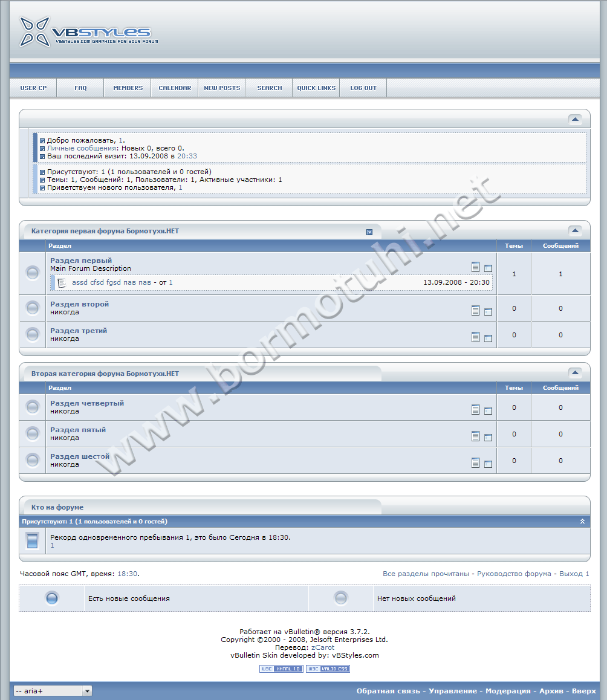Click window icon in 'Раздел первый' row

pyautogui.click(x=488, y=268)
